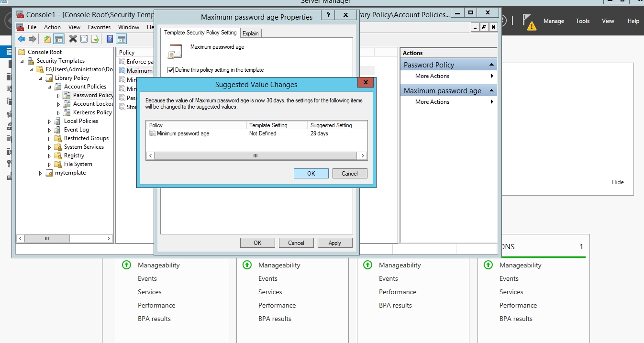The width and height of the screenshot is (644, 343).
Task: Click the blue Back arrow in toolbar
Action: [22, 39]
